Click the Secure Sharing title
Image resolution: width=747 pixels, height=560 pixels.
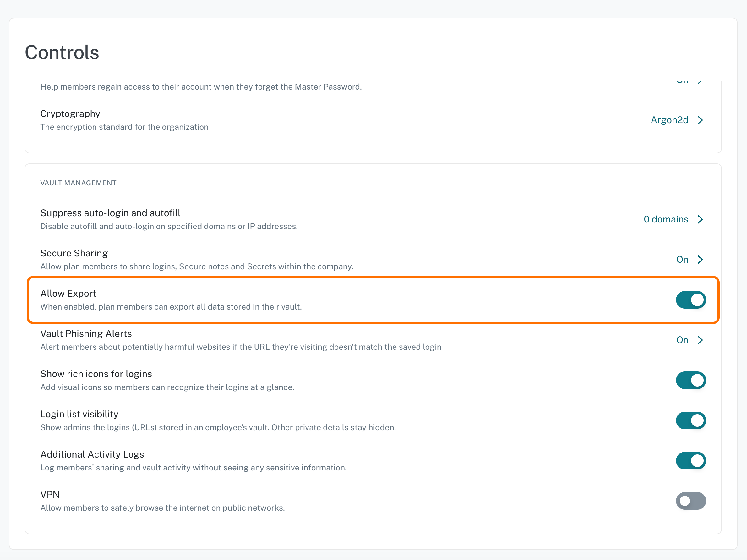(x=74, y=253)
